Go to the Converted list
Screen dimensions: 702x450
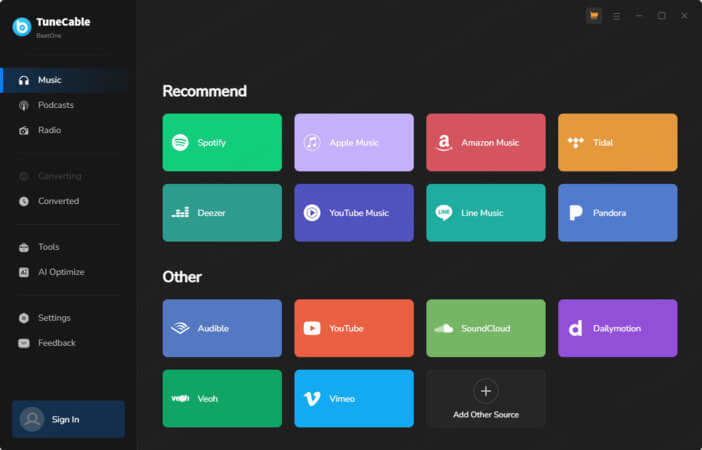[x=58, y=201]
